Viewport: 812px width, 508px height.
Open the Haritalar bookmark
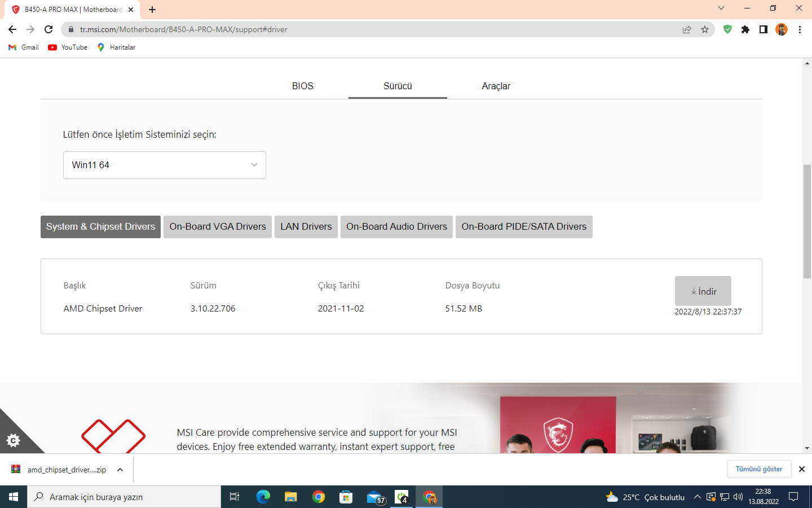[116, 47]
